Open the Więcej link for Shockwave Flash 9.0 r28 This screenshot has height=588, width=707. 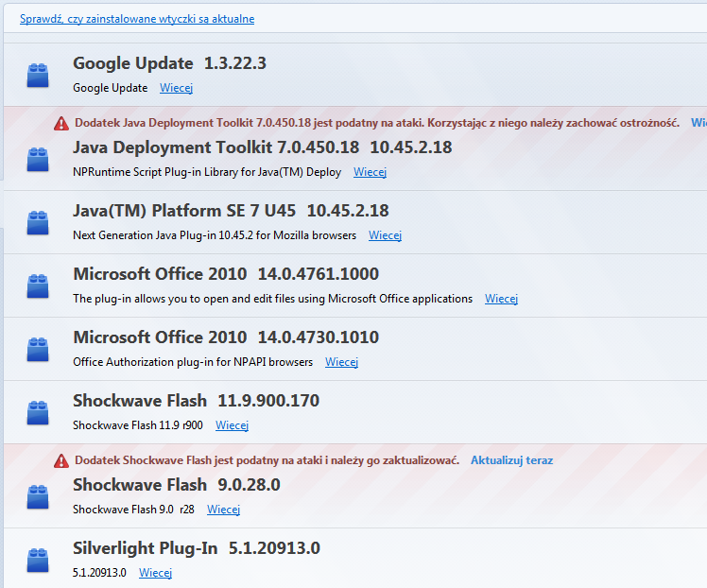[223, 510]
